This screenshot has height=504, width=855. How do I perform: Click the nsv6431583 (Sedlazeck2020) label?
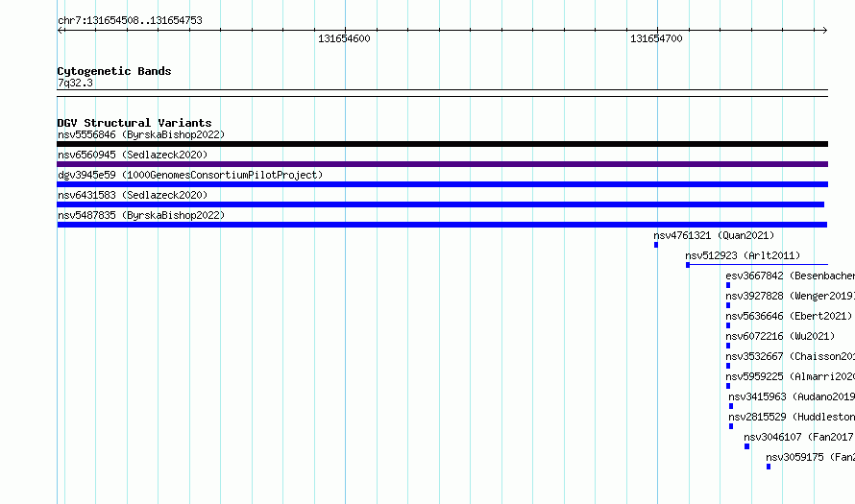pos(133,195)
